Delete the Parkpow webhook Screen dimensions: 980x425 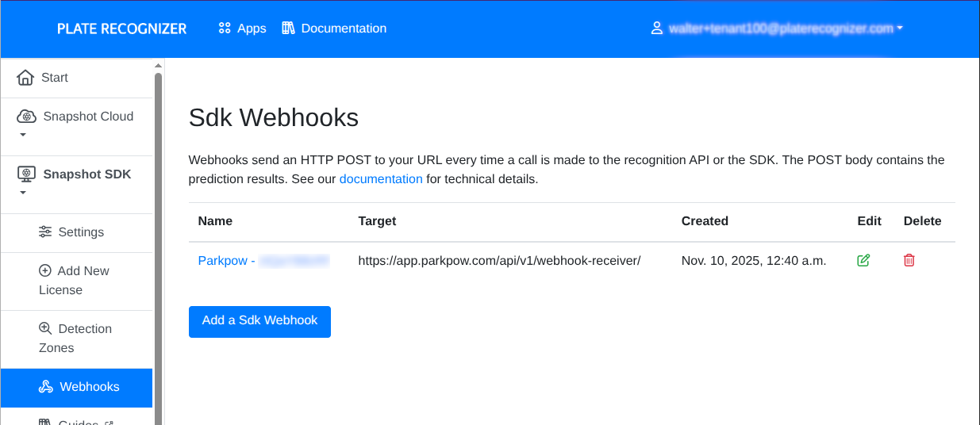click(x=909, y=260)
